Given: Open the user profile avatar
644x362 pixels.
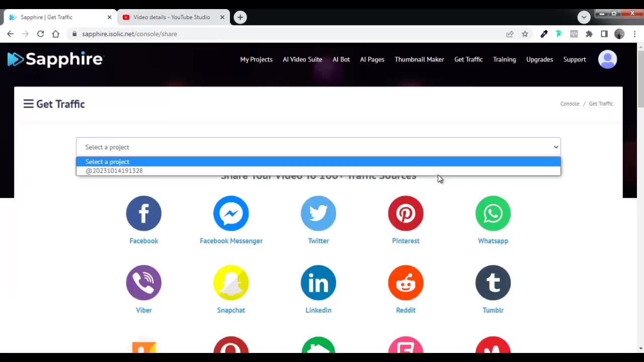Looking at the screenshot, I should pyautogui.click(x=607, y=59).
